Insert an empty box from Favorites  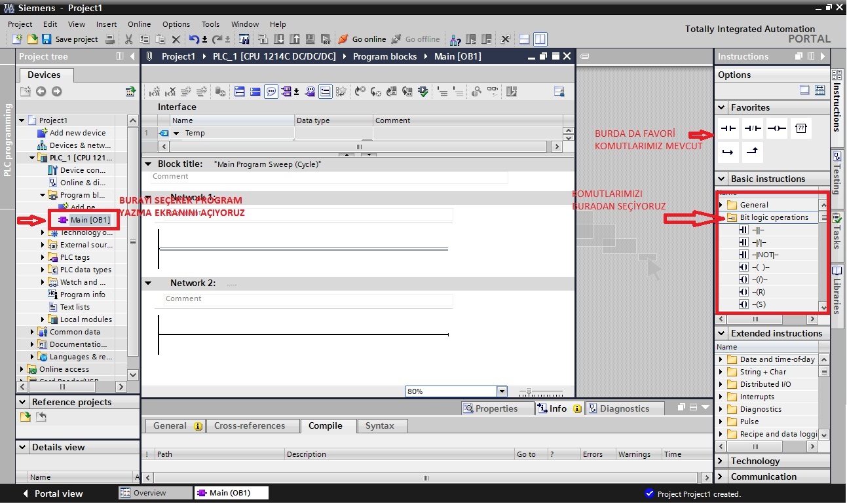coord(800,128)
